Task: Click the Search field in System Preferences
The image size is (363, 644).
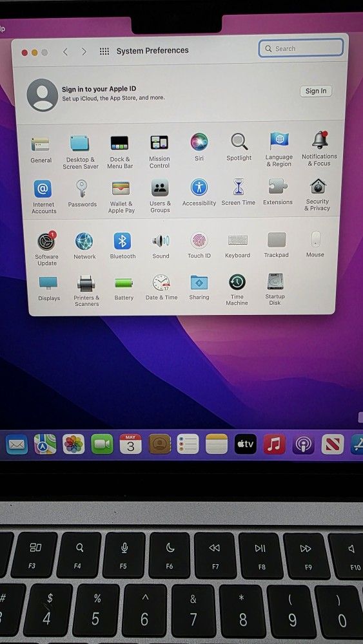Action: point(301,48)
